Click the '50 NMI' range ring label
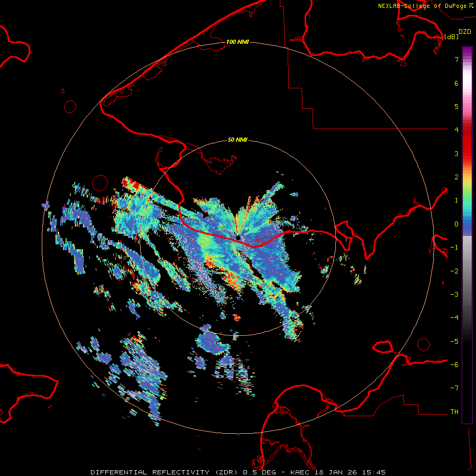The width and height of the screenshot is (476, 476). pos(237,140)
